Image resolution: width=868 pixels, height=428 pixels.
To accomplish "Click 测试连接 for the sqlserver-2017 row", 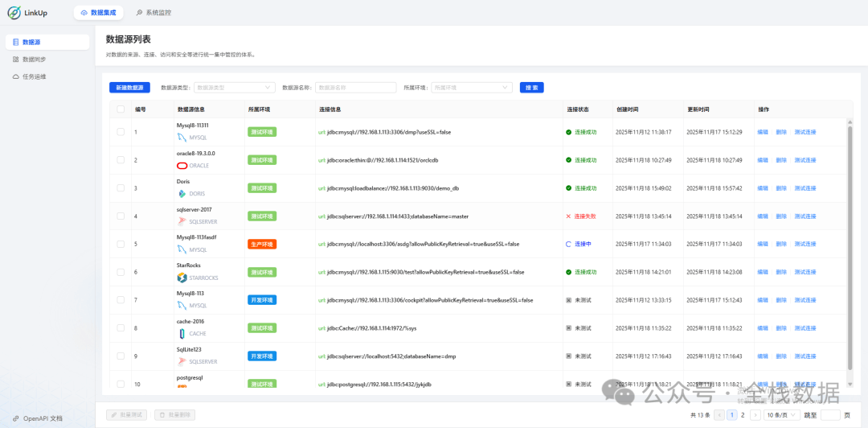I will pos(805,216).
